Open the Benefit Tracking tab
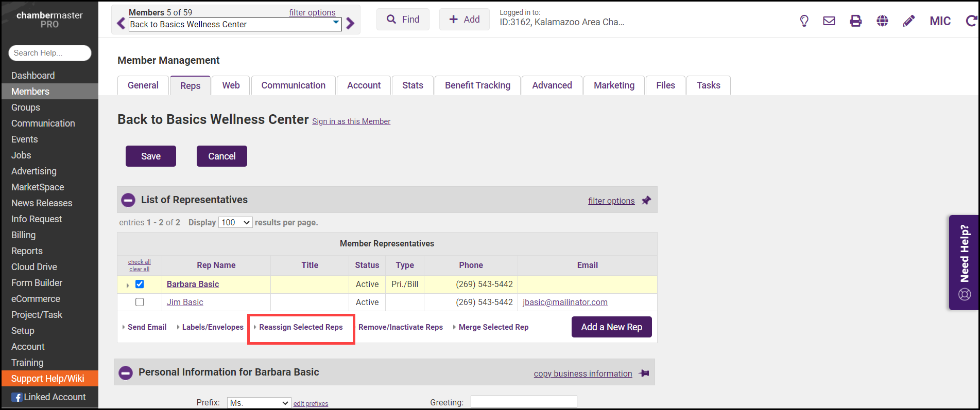Viewport: 980px width, 410px height. pos(477,85)
